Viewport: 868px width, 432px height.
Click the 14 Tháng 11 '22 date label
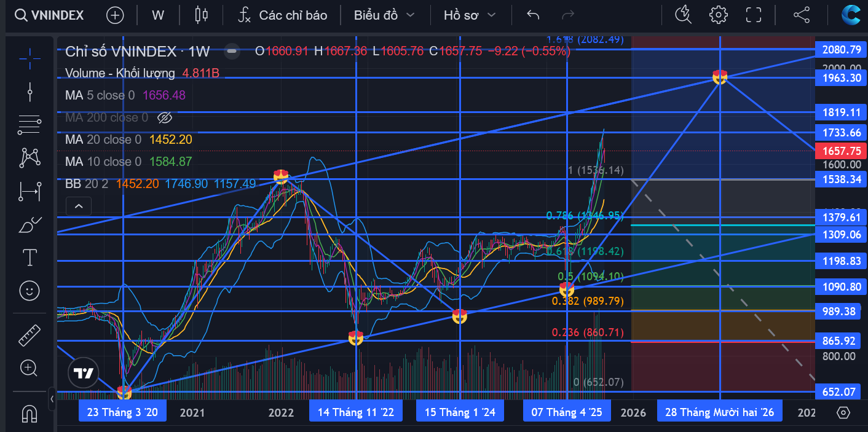point(356,412)
